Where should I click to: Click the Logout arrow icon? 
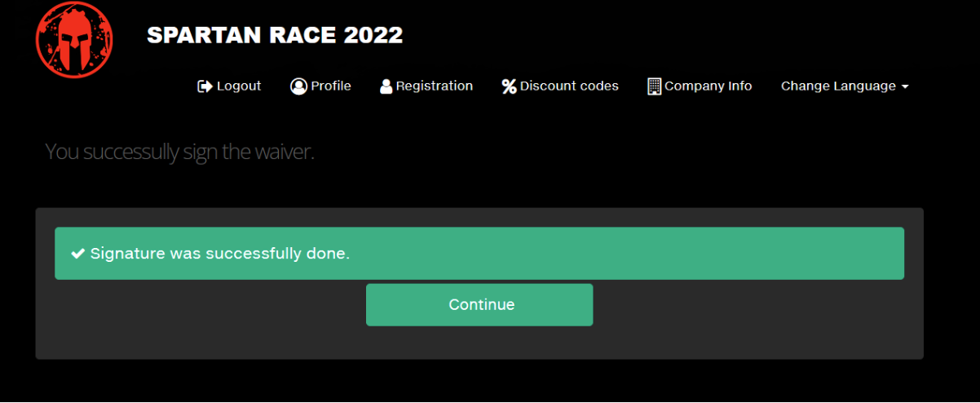click(x=205, y=86)
